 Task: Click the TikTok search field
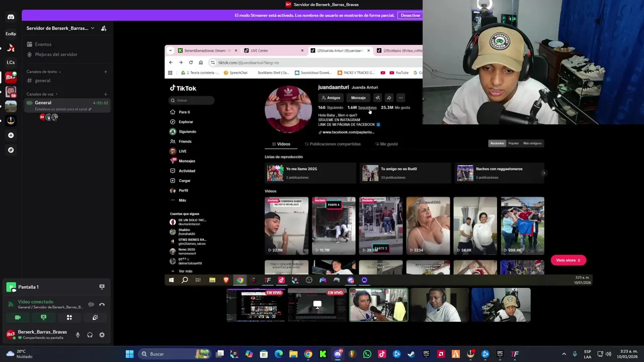[x=192, y=100]
